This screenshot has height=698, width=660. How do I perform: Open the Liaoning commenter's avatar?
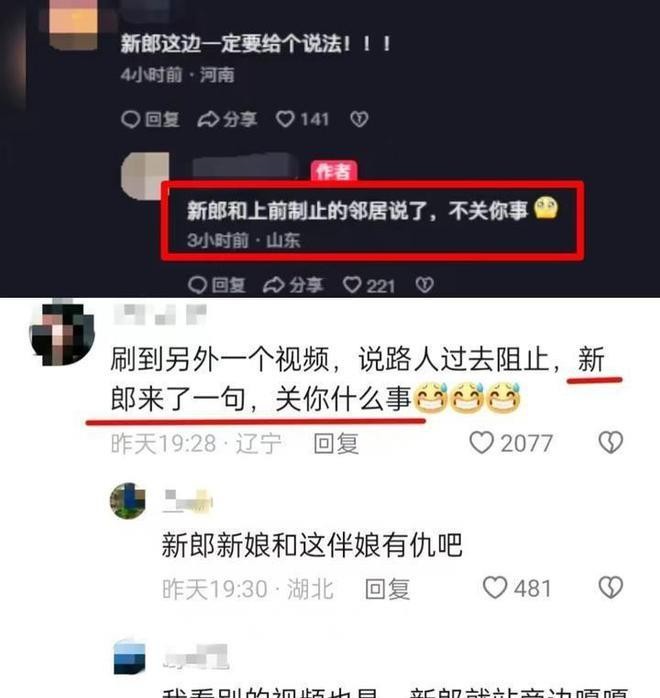point(62,333)
